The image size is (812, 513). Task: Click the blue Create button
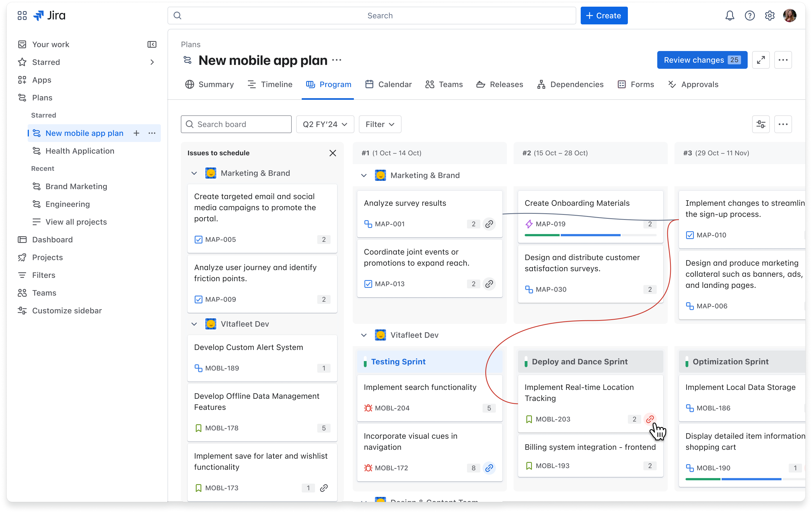click(x=604, y=16)
